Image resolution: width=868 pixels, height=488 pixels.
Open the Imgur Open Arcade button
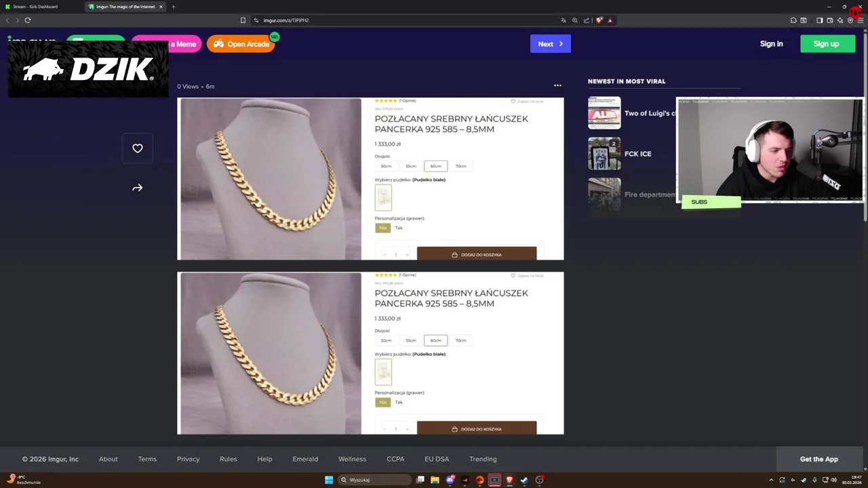coord(241,44)
